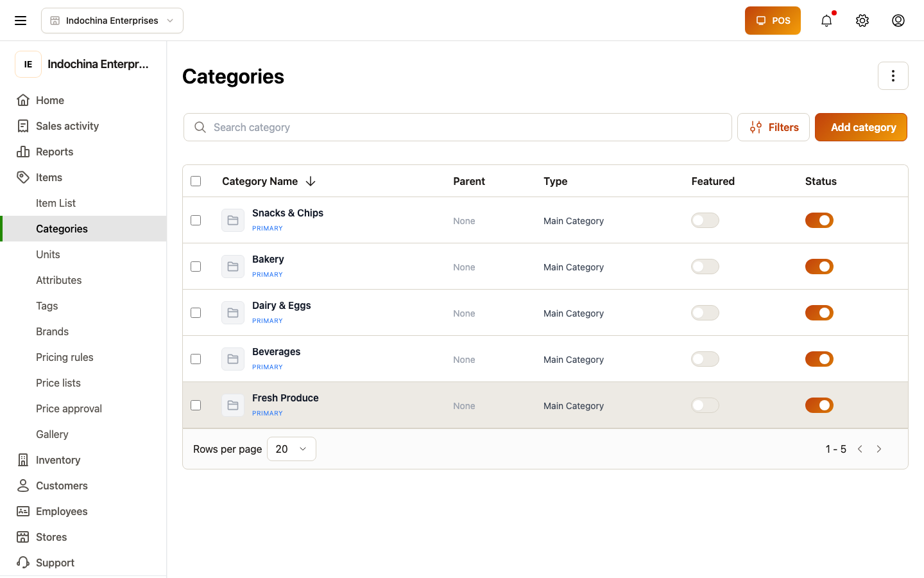The image size is (924, 578).
Task: Click the Fresh Produce folder icon
Action: pyautogui.click(x=233, y=405)
